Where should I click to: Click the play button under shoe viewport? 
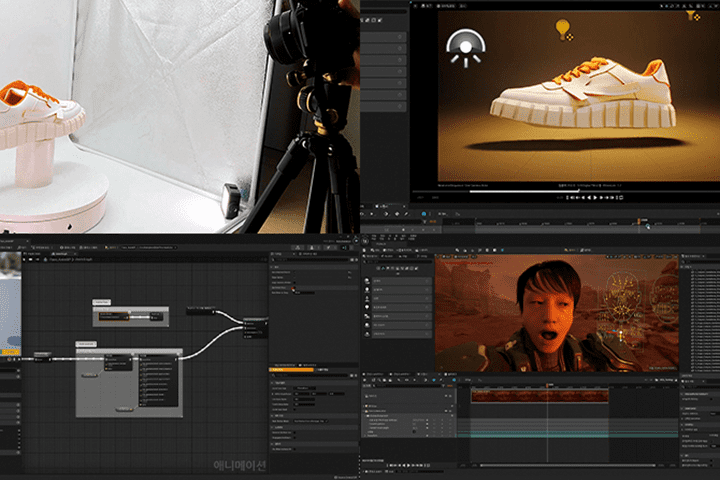[x=595, y=198]
